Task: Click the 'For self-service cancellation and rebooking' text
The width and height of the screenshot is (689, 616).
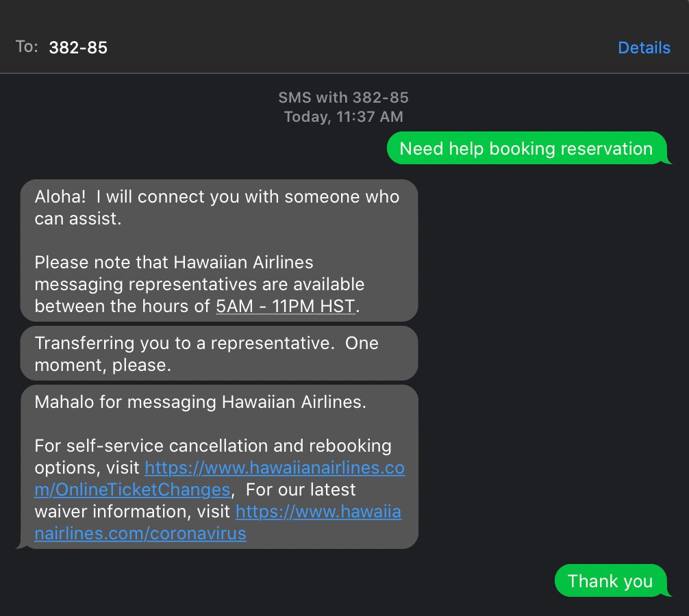Action: 213,446
